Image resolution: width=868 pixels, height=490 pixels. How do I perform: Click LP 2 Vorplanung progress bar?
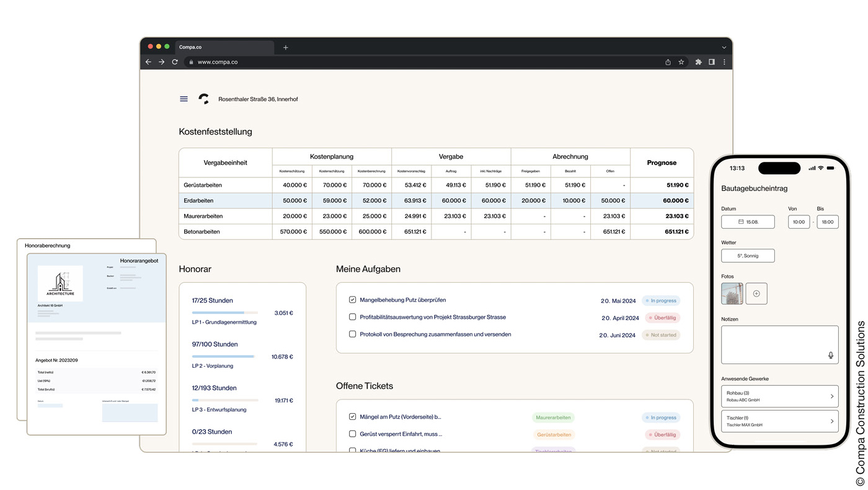click(224, 357)
